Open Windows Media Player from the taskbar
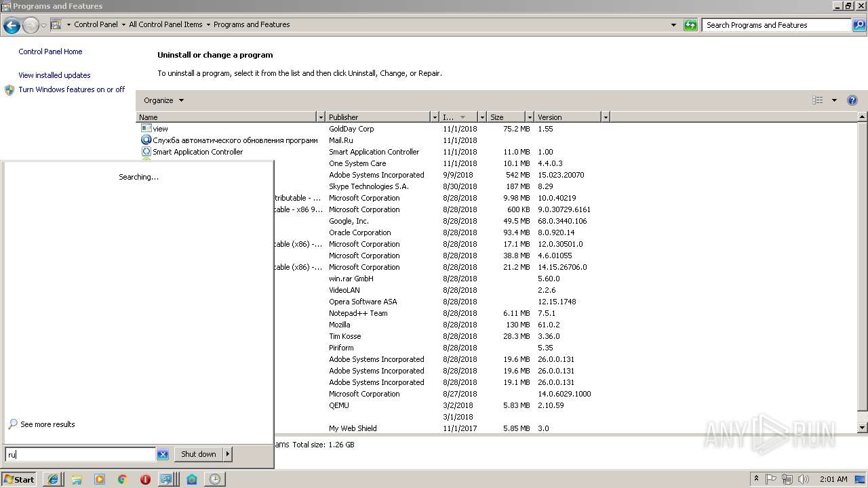Viewport: 868px width, 488px height. (100, 479)
